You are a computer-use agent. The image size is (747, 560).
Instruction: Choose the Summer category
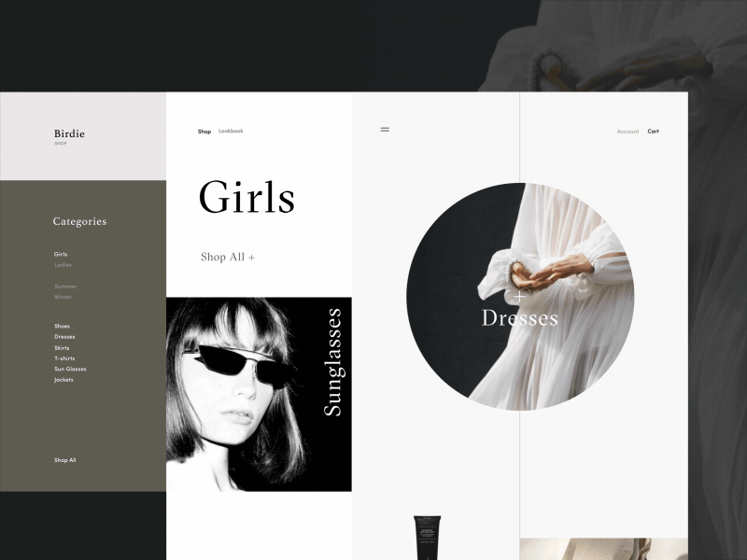click(x=65, y=287)
